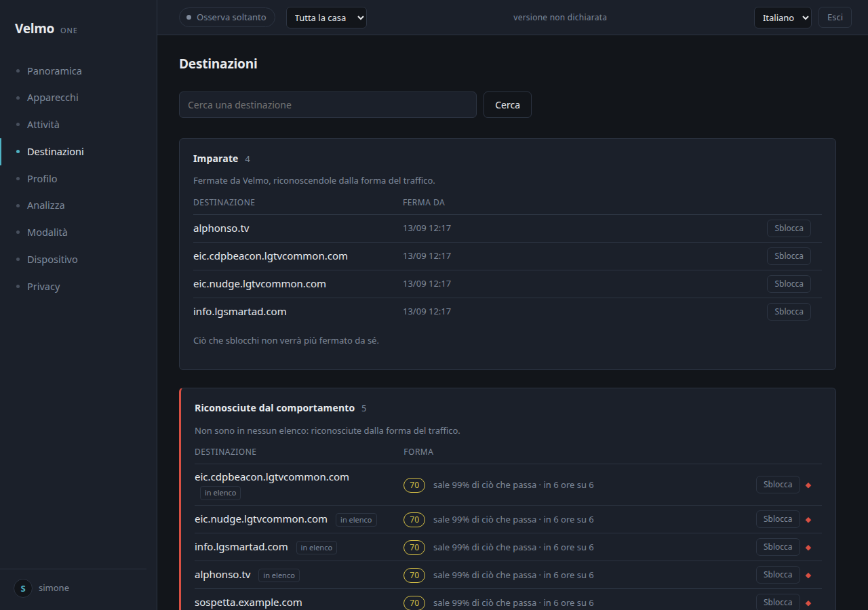Click Sblocca for sospetta.example.com
Screen dimensions: 868x610
778,603
